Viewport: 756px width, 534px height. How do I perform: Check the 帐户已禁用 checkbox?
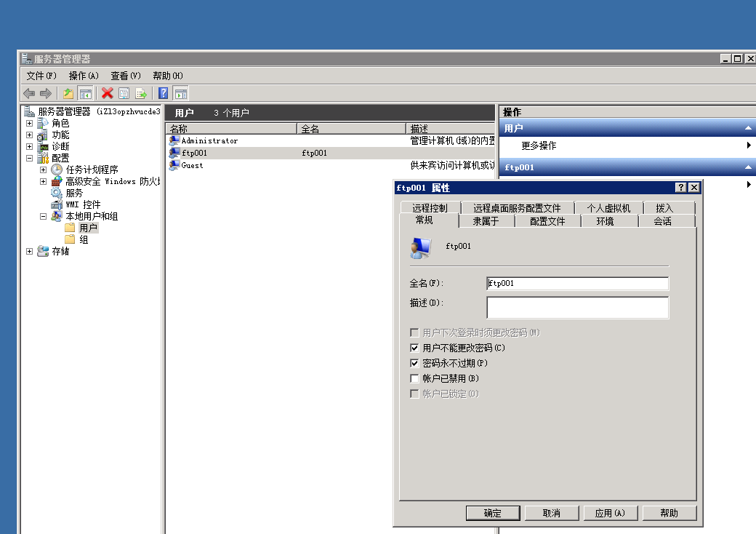pyautogui.click(x=414, y=378)
